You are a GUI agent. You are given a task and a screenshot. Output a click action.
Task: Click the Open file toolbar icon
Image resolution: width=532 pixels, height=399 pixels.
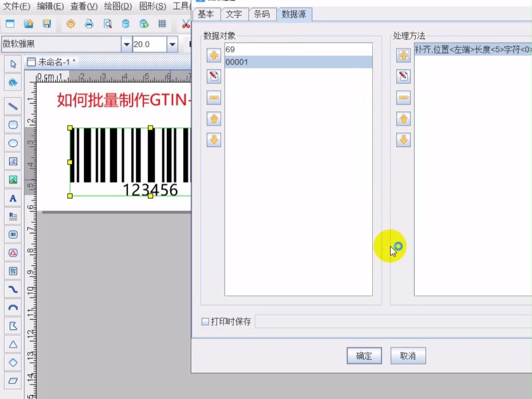click(x=28, y=24)
